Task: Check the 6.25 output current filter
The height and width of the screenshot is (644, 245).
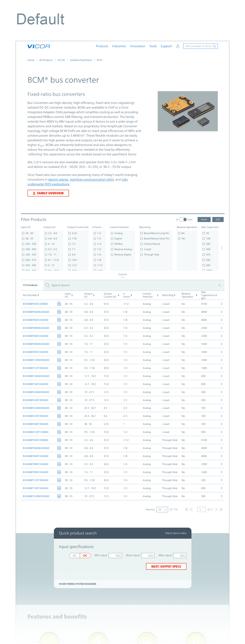Action: pyautogui.click(x=70, y=233)
